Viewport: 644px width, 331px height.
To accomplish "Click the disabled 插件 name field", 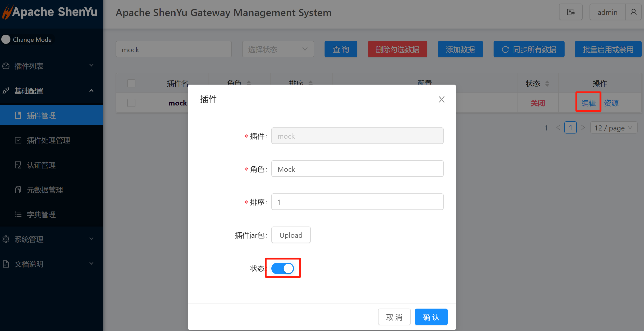I will coord(357,136).
